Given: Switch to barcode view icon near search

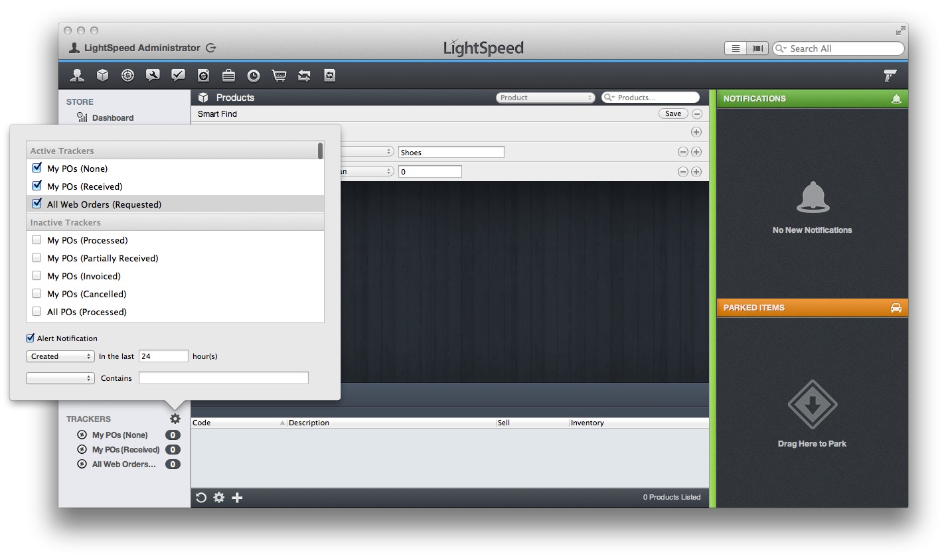Looking at the screenshot, I should tap(757, 48).
